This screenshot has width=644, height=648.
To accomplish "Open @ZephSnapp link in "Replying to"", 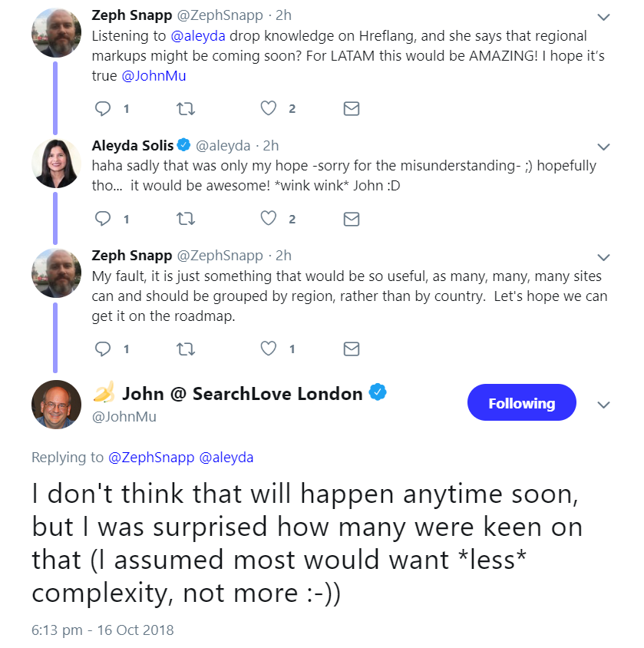I will pyautogui.click(x=151, y=458).
